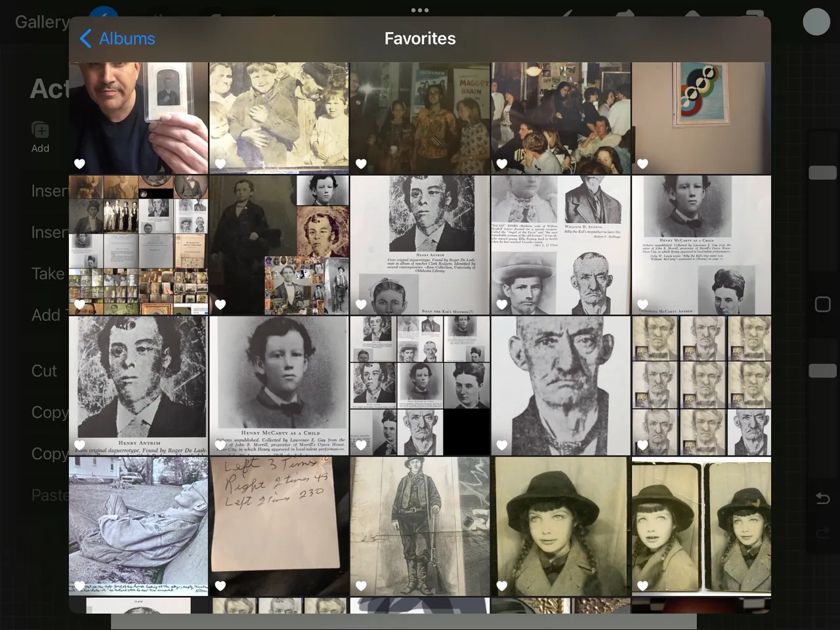The image size is (840, 630).
Task: Select photo of figure lying on grass
Action: coord(138,526)
